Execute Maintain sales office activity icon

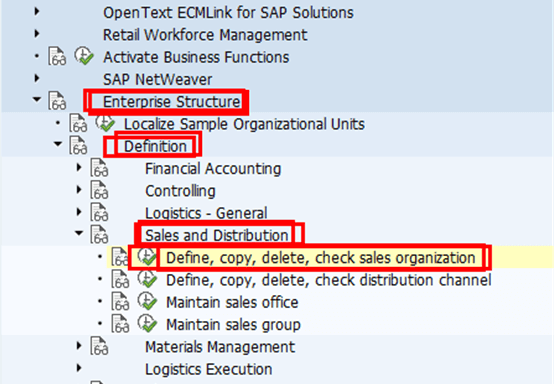point(148,301)
